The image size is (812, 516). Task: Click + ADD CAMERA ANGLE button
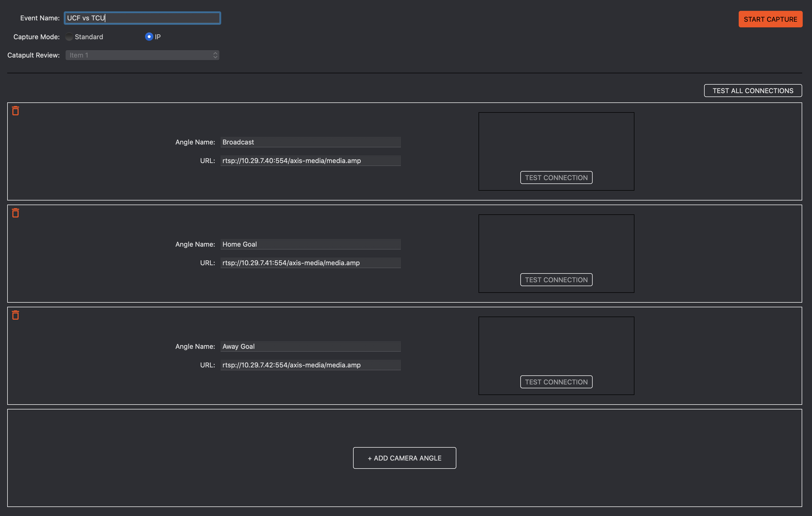pos(405,457)
